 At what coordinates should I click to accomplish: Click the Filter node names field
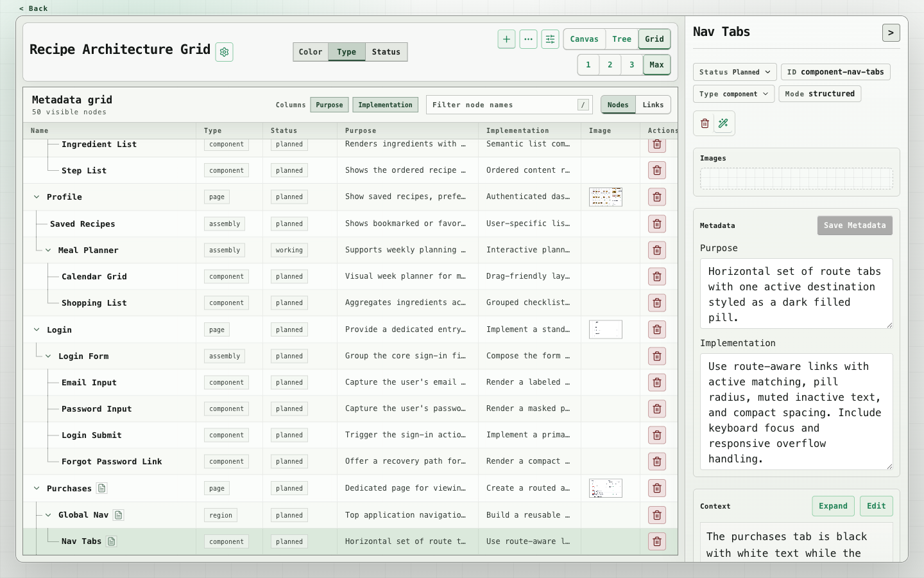click(x=509, y=105)
